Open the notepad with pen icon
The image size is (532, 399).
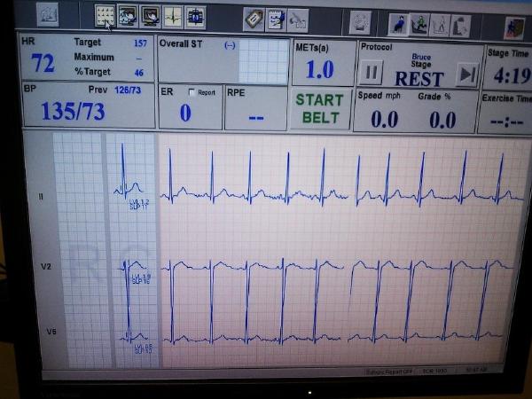pos(276,18)
